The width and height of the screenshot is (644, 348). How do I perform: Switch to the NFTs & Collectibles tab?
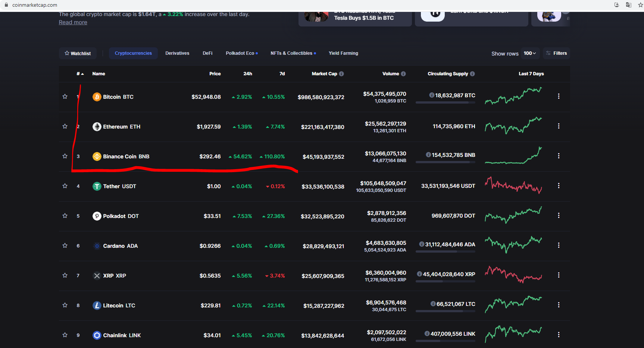coord(293,53)
